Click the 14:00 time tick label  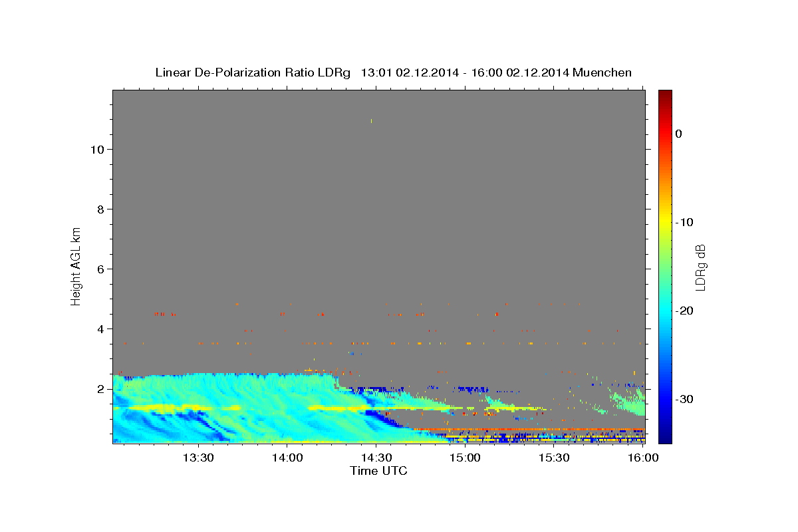pyautogui.click(x=287, y=458)
